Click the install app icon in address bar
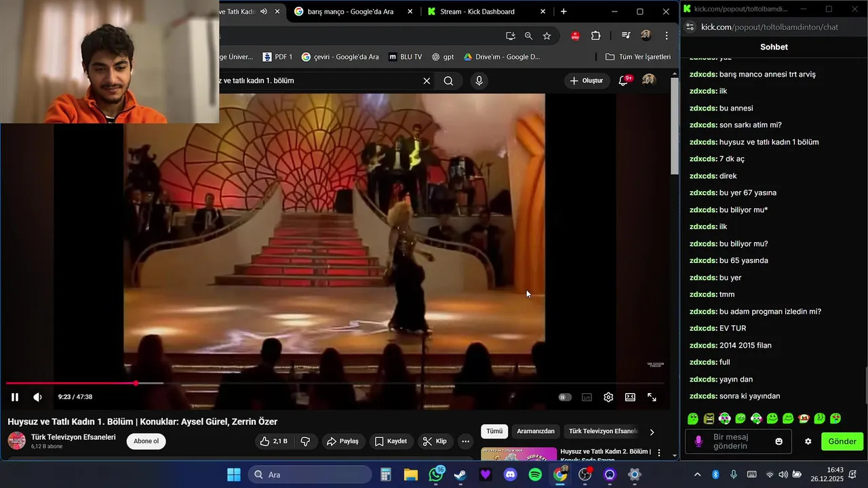 tap(511, 36)
